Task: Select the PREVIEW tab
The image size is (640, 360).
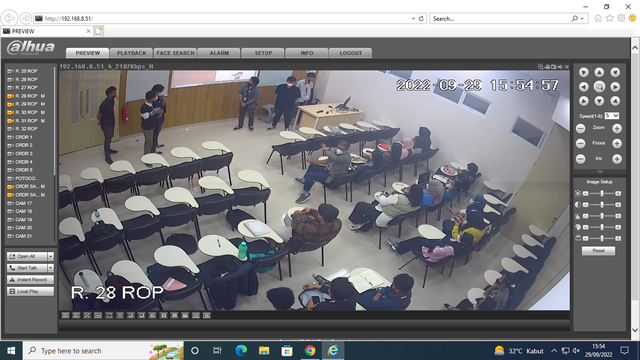Action: point(88,53)
